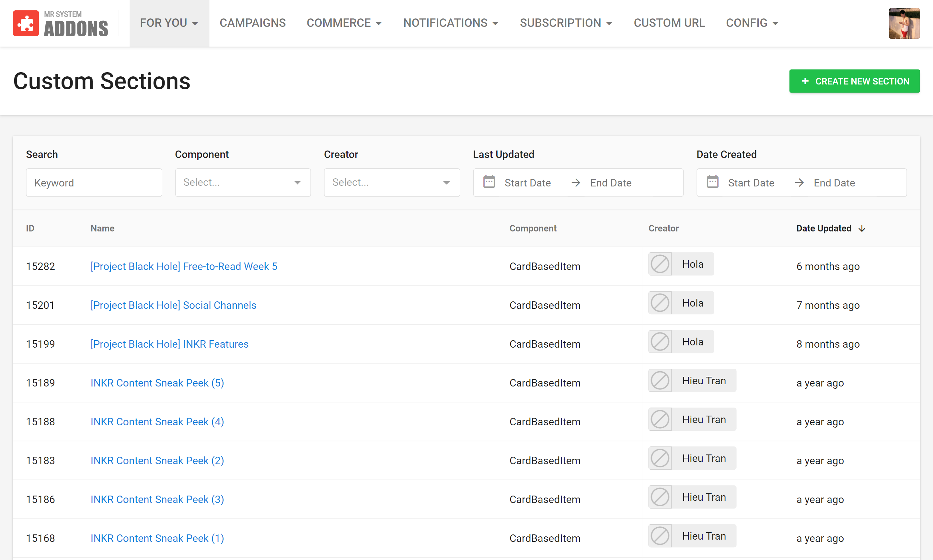This screenshot has height=560, width=933.
Task: Open the user profile avatar
Action: coord(904,23)
